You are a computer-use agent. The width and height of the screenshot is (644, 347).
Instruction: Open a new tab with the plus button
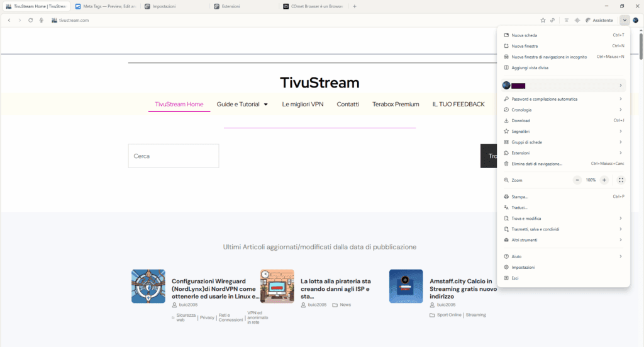(x=355, y=6)
